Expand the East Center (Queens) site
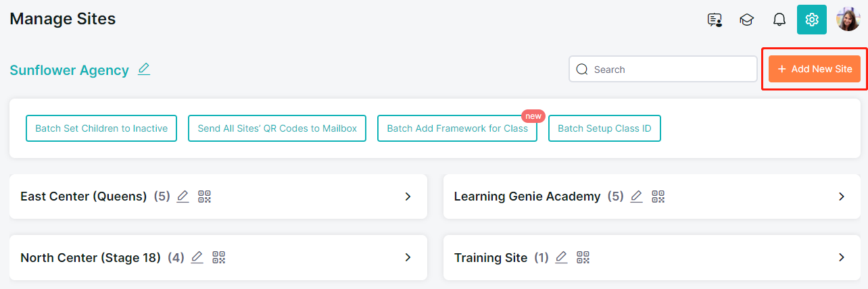Viewport: 868px width, 289px height. [x=408, y=196]
